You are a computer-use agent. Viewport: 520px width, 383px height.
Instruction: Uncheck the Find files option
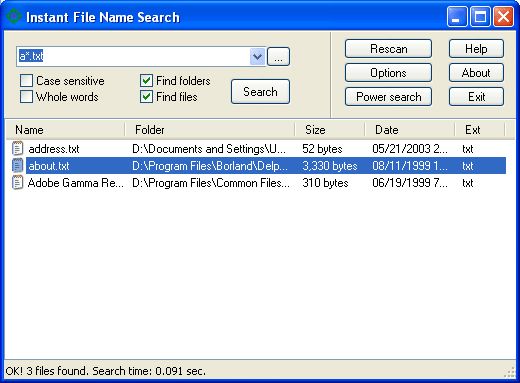pyautogui.click(x=146, y=97)
